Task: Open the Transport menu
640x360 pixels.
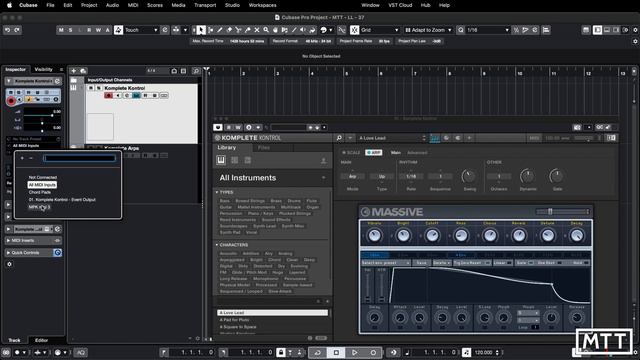Action: tap(205, 5)
